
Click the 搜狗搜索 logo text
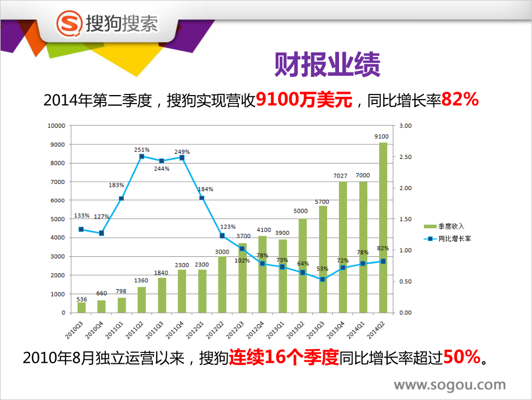[x=122, y=23]
